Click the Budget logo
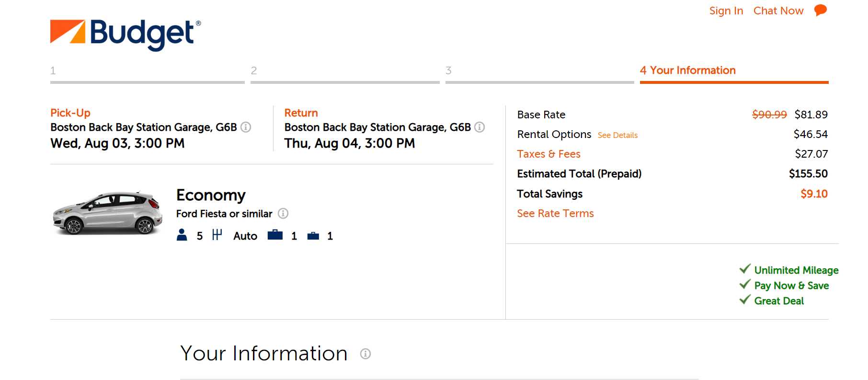Viewport: 868px width, 380px height. 126,34
